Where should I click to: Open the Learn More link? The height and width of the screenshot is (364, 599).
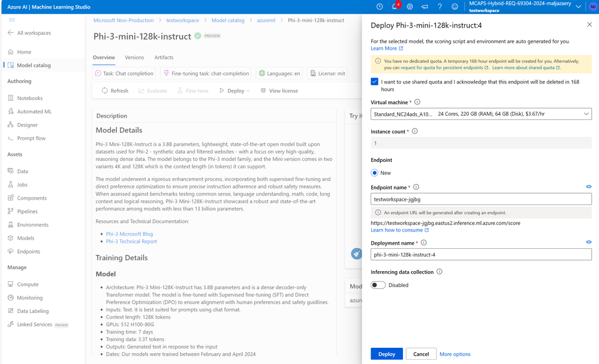click(x=387, y=48)
